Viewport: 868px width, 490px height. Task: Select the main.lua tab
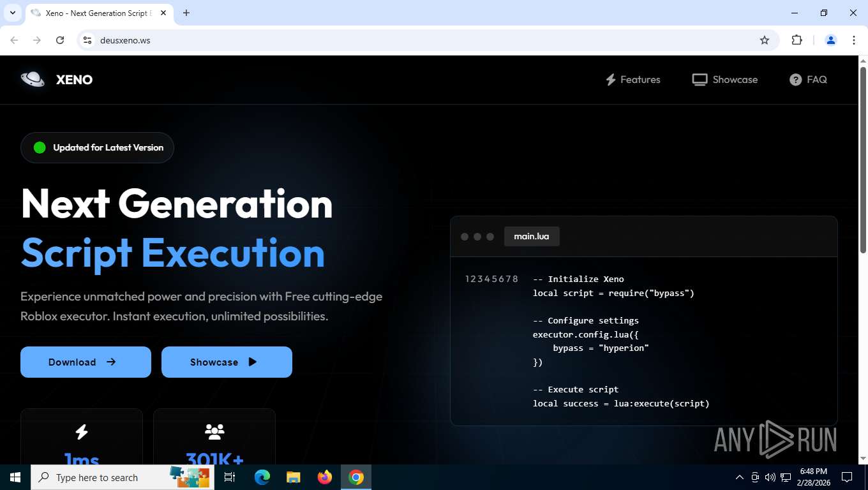click(x=532, y=236)
